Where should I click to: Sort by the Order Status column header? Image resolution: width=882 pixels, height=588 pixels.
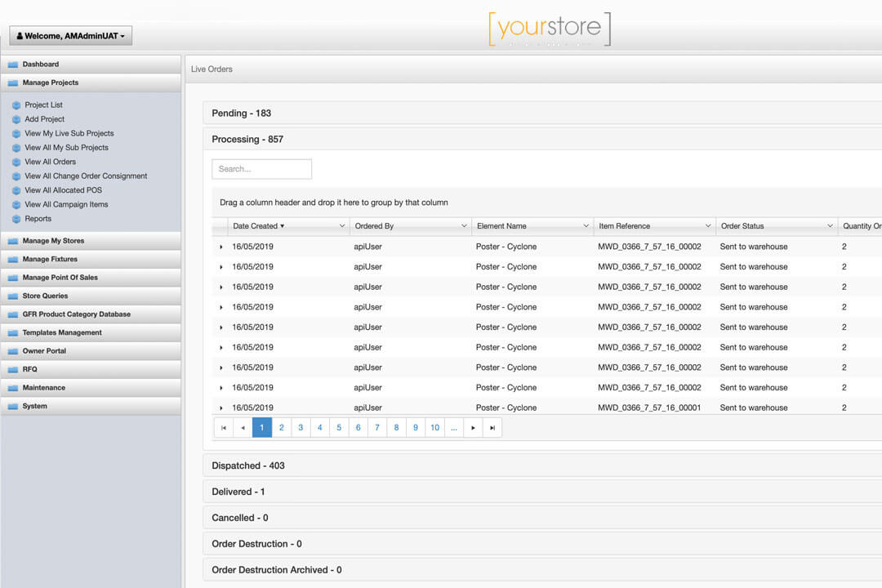[742, 226]
